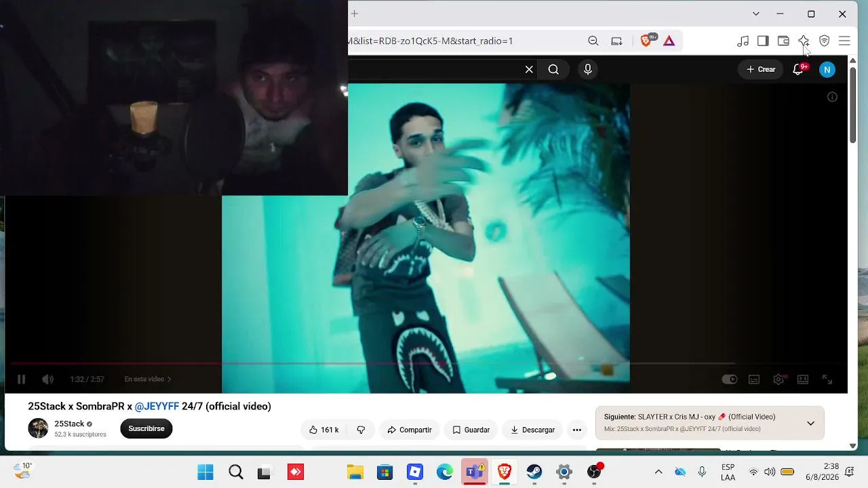Screen dimensions: 868x488
Task: Open the Brave Rewards triangle icon
Action: point(669,41)
